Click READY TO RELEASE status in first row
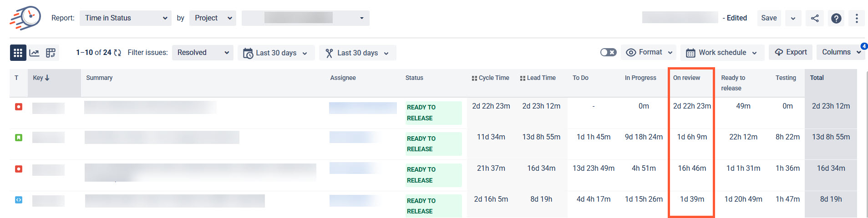 coord(433,113)
